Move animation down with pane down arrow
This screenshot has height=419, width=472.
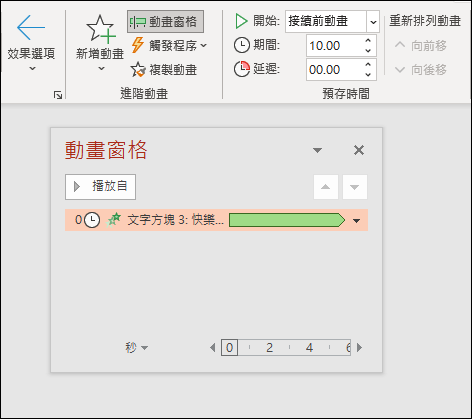tap(355, 187)
